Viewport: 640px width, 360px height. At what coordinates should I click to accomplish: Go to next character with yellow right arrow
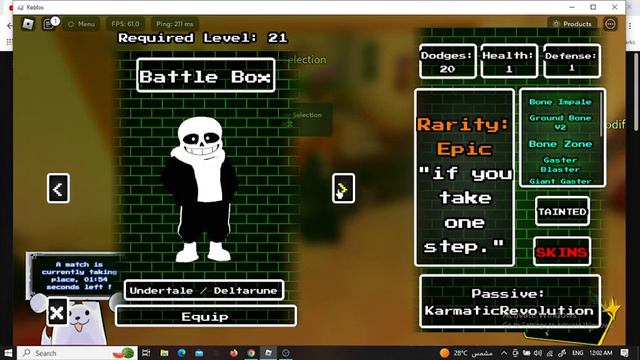[343, 189]
